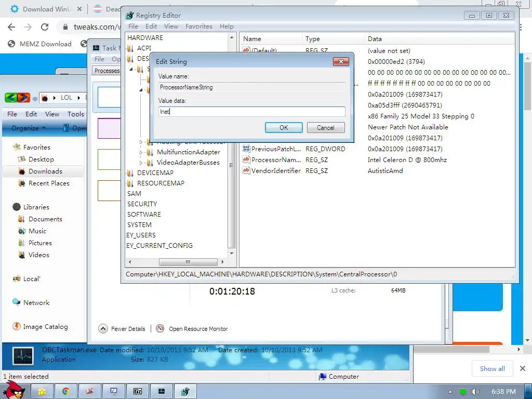
Task: Click Fewer Details in Task Manager
Action: (122, 329)
